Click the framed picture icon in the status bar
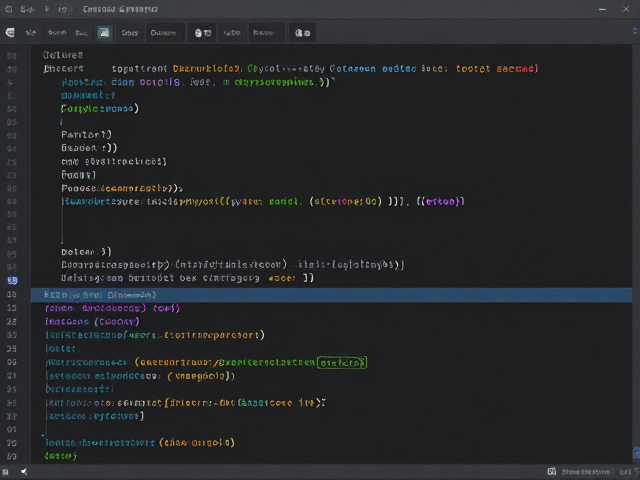The image size is (640, 480). coord(551,471)
